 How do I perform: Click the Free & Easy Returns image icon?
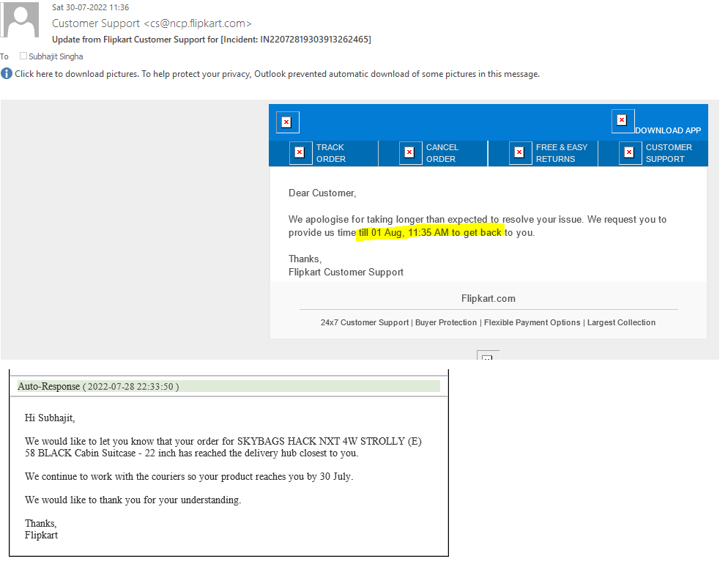[x=520, y=153]
